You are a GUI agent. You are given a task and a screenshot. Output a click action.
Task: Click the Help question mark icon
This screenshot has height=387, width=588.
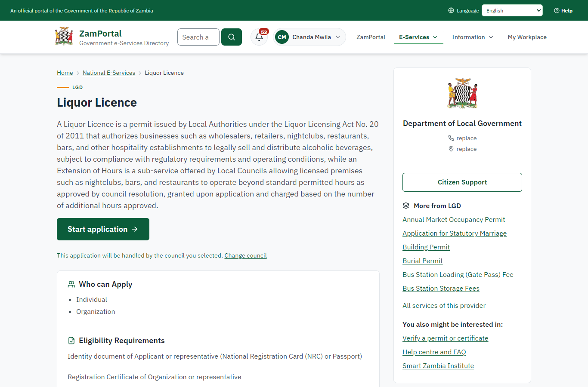point(557,11)
